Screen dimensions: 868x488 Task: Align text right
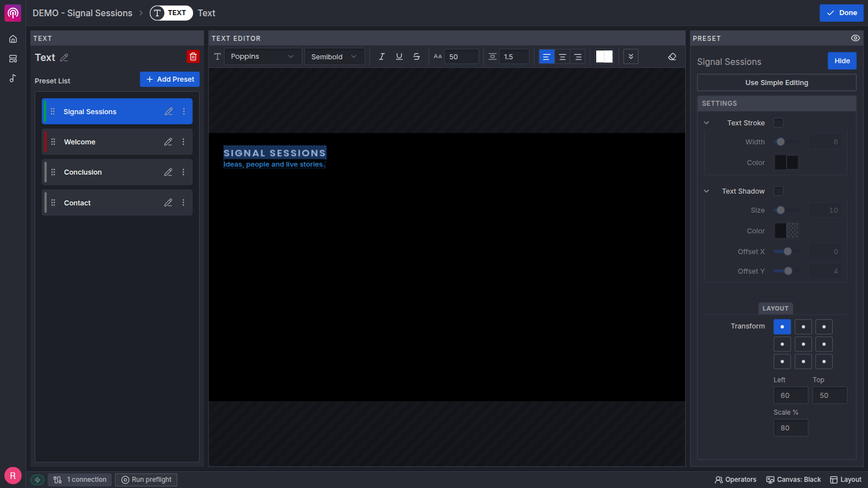click(578, 57)
